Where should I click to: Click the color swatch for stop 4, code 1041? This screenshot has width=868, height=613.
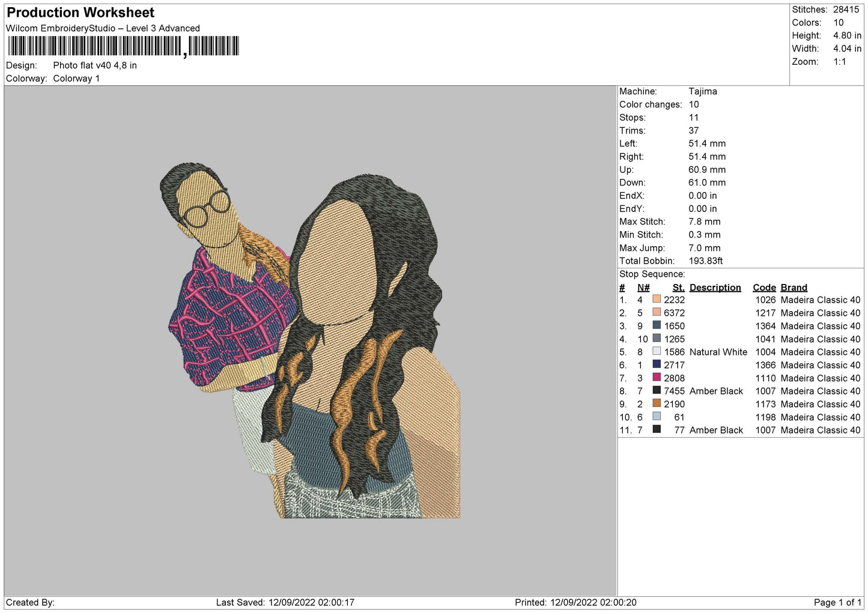pyautogui.click(x=657, y=338)
